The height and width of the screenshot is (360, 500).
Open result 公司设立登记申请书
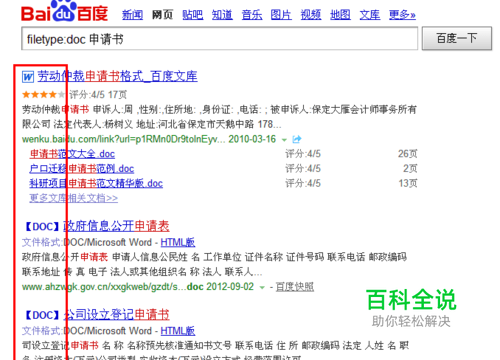click(116, 315)
